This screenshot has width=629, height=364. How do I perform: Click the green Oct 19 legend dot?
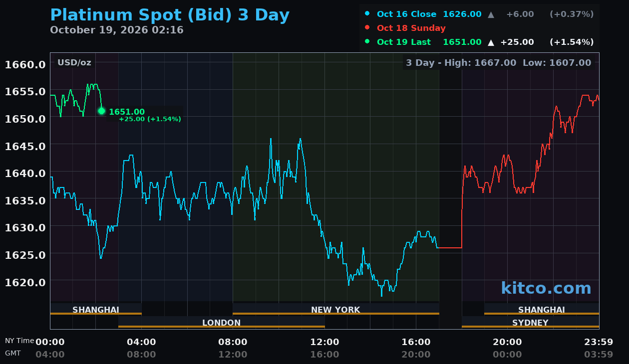(x=367, y=42)
